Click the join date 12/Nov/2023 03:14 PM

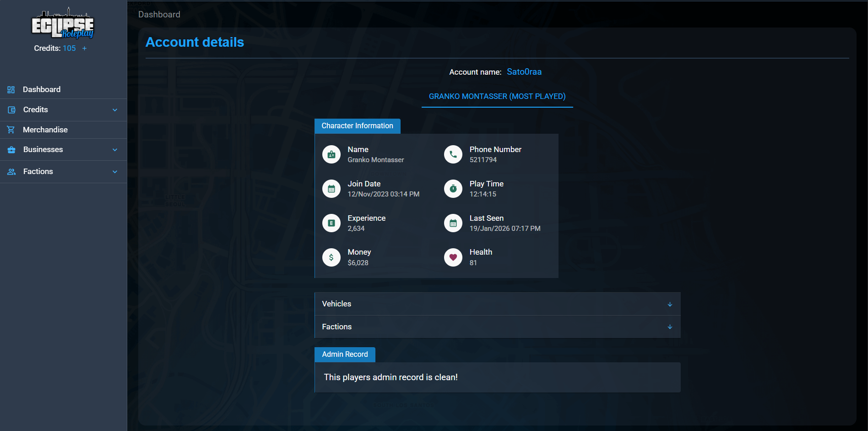(x=384, y=194)
